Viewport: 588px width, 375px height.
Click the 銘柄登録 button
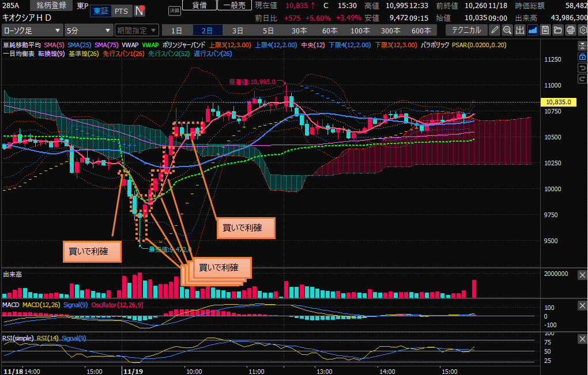coord(51,5)
